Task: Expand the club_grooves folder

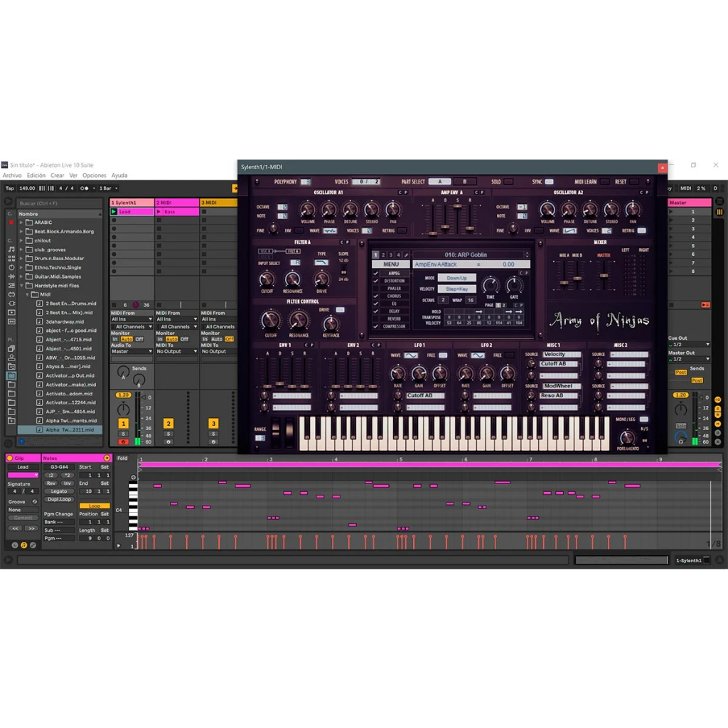Action: coord(21,250)
